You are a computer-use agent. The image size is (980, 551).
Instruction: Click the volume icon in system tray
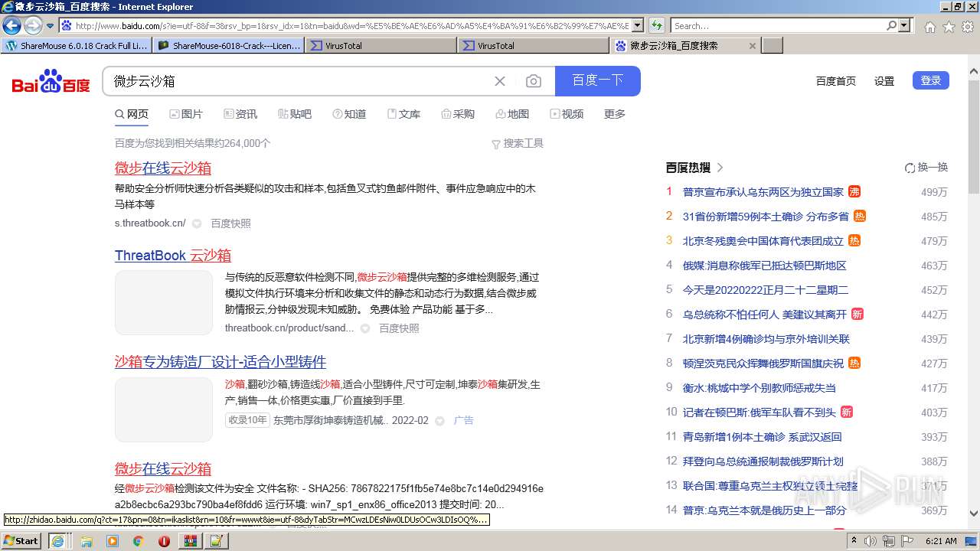871,541
